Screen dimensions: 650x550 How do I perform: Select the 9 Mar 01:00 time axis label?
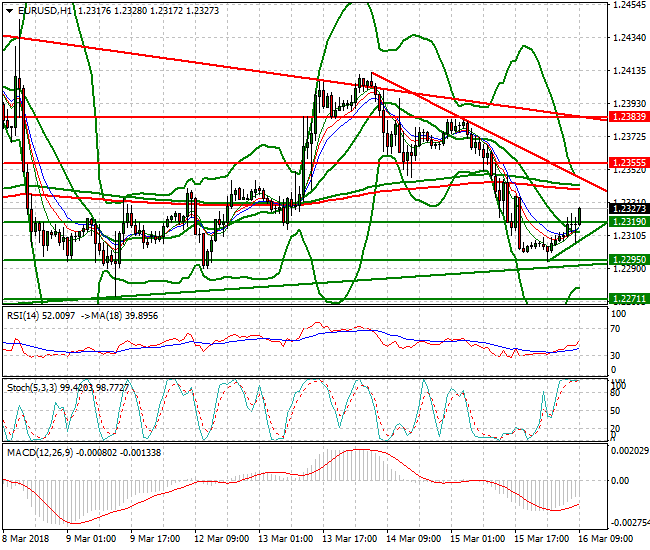pos(91,539)
